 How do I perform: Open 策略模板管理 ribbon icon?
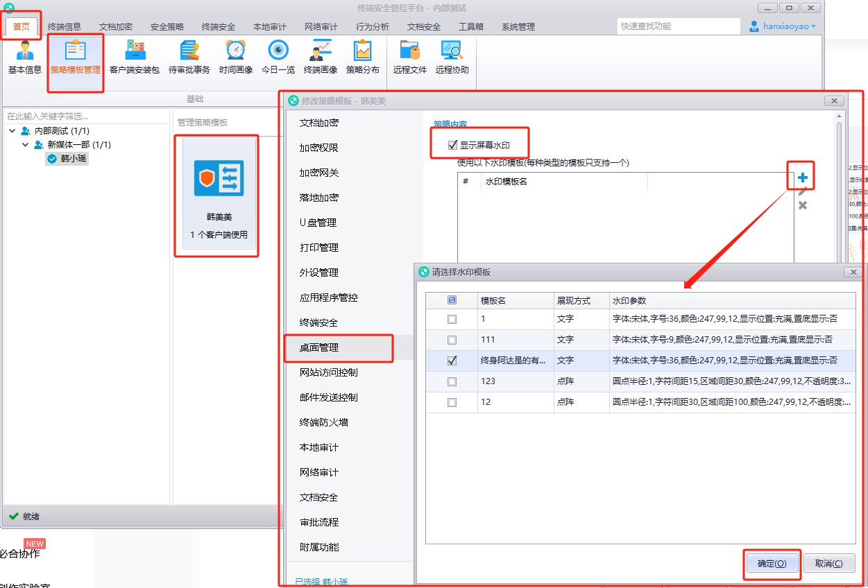coord(76,58)
